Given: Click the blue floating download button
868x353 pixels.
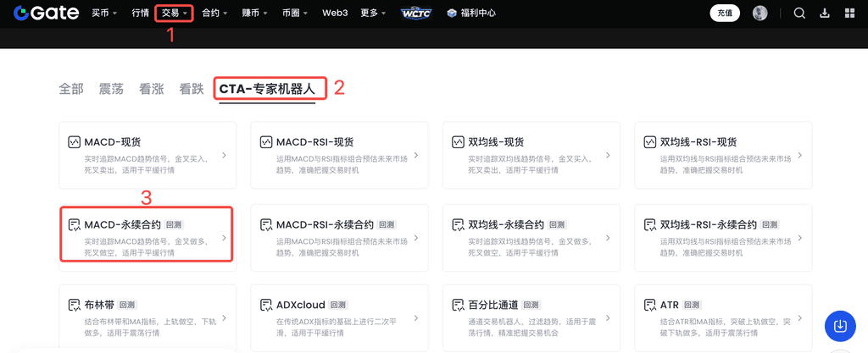Looking at the screenshot, I should pyautogui.click(x=839, y=326).
